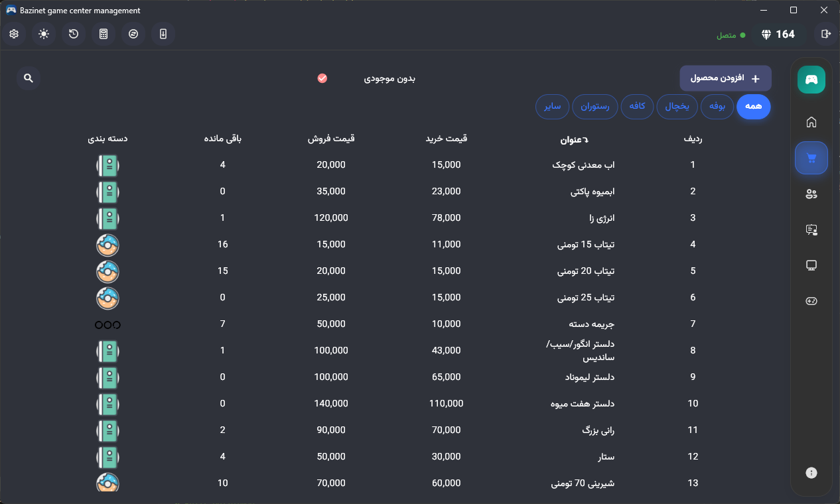Click category icon for تیتاب 25 تومنی

(x=107, y=298)
